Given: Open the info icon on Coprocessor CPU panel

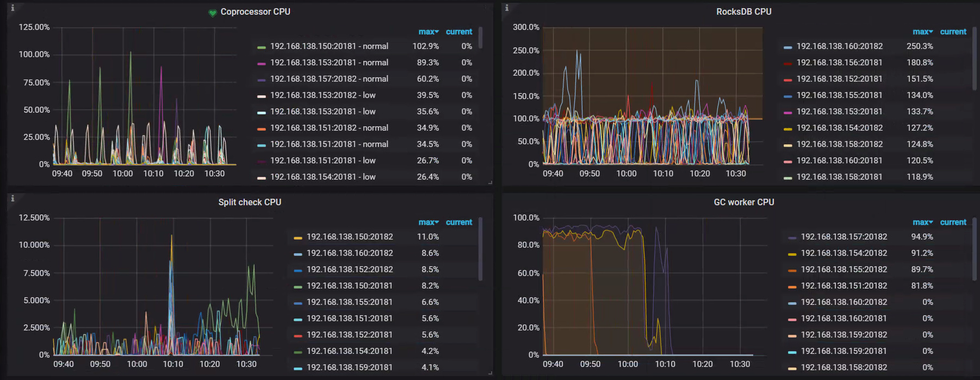Looking at the screenshot, I should point(13,8).
